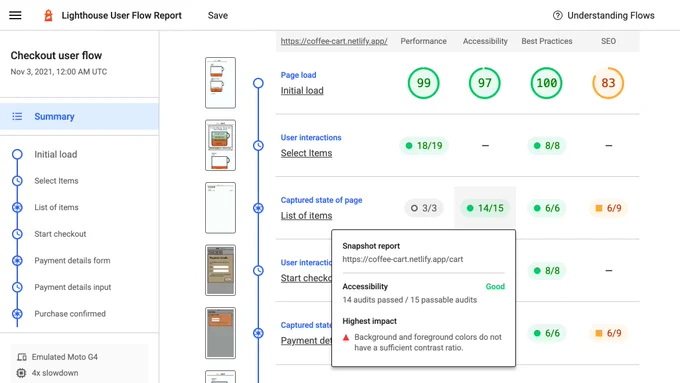680x383 pixels.
Task: Click the 14/15 Accessibility pill
Action: point(485,208)
